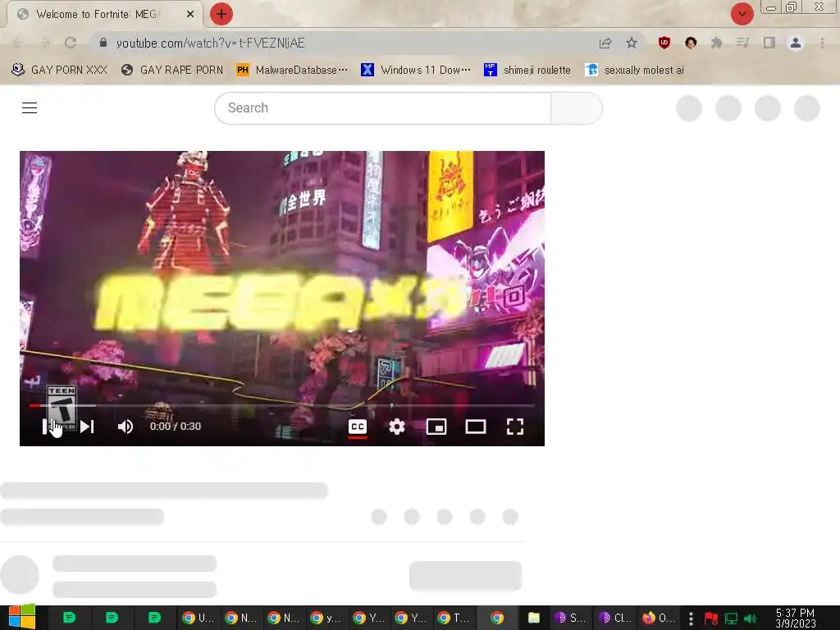Switch to taskbar app labeled S…
Screen dimensions: 840x630
click(x=569, y=618)
